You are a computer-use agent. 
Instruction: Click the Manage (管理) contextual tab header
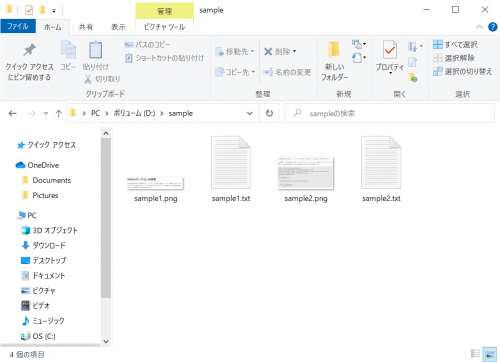pyautogui.click(x=165, y=11)
